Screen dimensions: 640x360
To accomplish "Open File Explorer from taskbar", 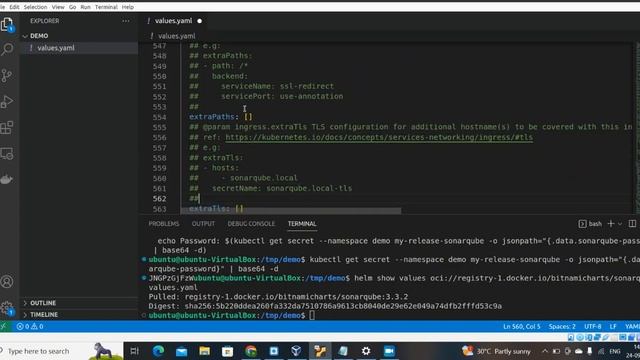I will pos(204,351).
